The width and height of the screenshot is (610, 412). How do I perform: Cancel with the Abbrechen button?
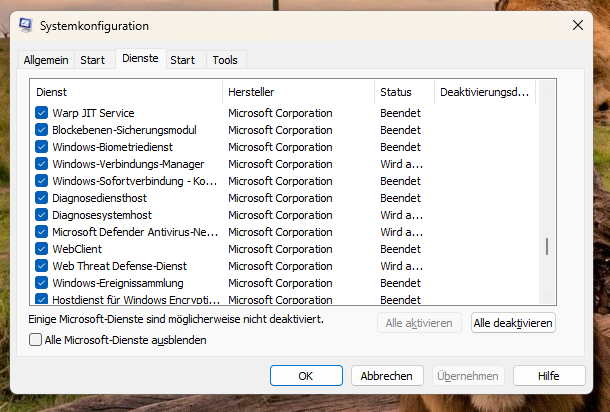[387, 376]
